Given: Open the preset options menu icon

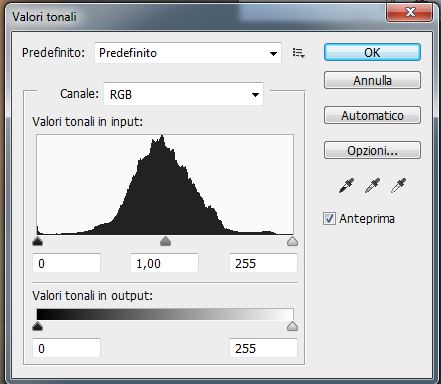Looking at the screenshot, I should tap(298, 53).
